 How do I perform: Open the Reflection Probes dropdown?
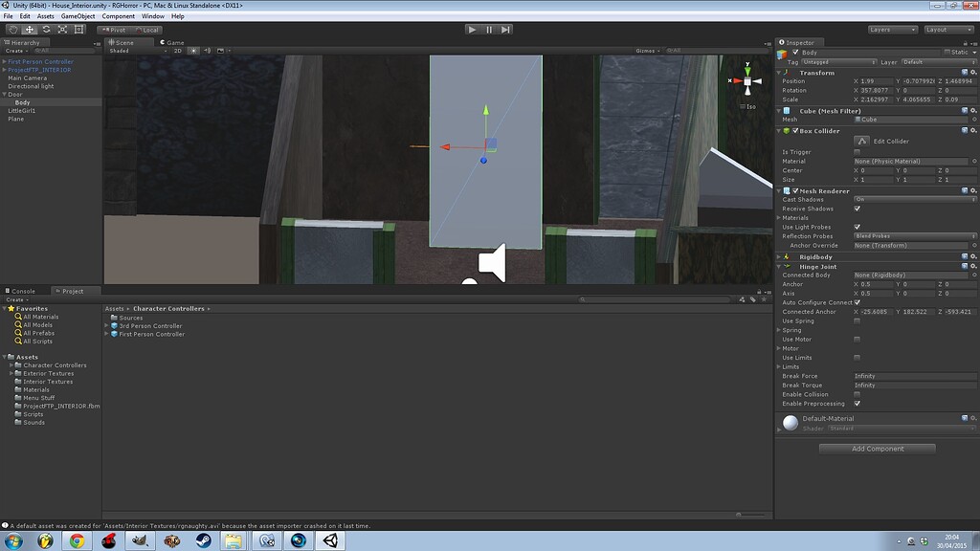pos(914,236)
